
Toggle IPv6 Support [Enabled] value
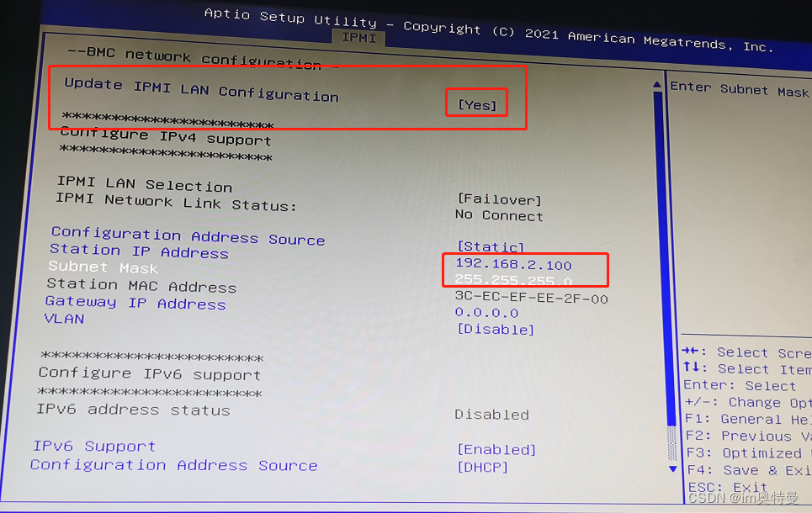click(x=496, y=449)
